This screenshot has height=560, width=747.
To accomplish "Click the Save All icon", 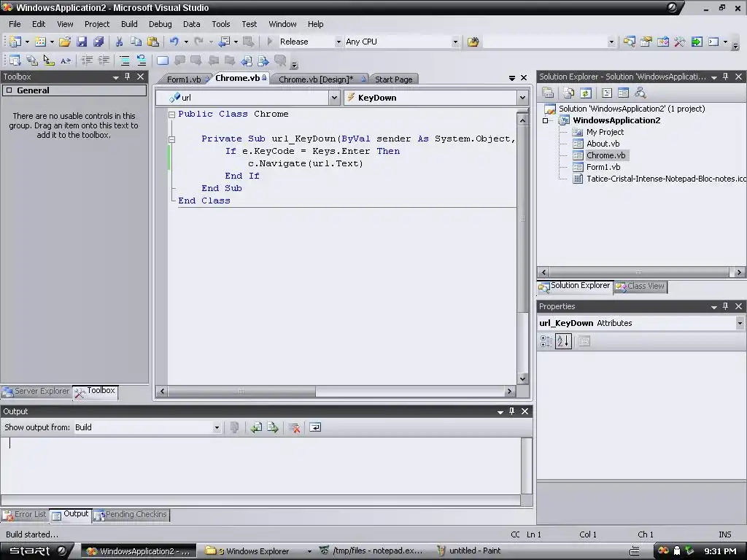I will 98,42.
